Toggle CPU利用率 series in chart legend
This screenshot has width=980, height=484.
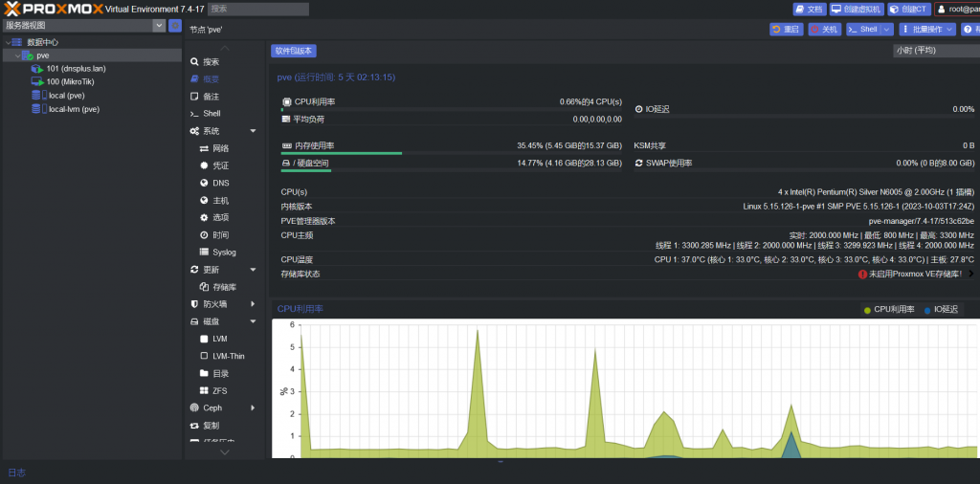889,310
